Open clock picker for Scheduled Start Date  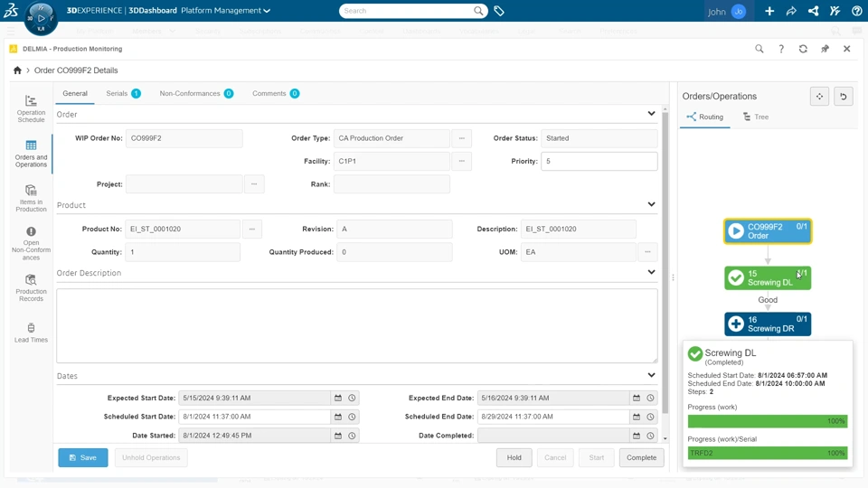pos(352,417)
